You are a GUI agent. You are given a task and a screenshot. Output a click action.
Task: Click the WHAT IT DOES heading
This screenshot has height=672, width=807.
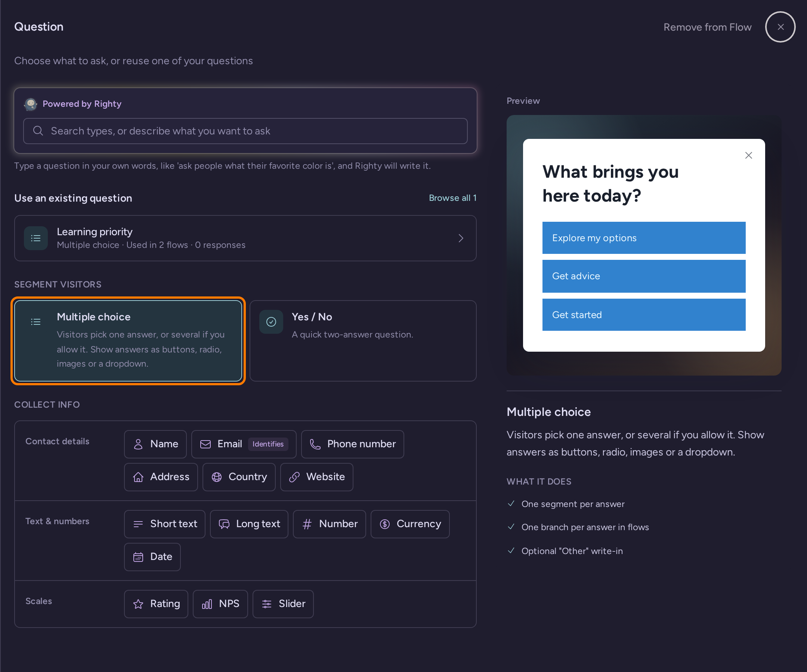tap(539, 482)
